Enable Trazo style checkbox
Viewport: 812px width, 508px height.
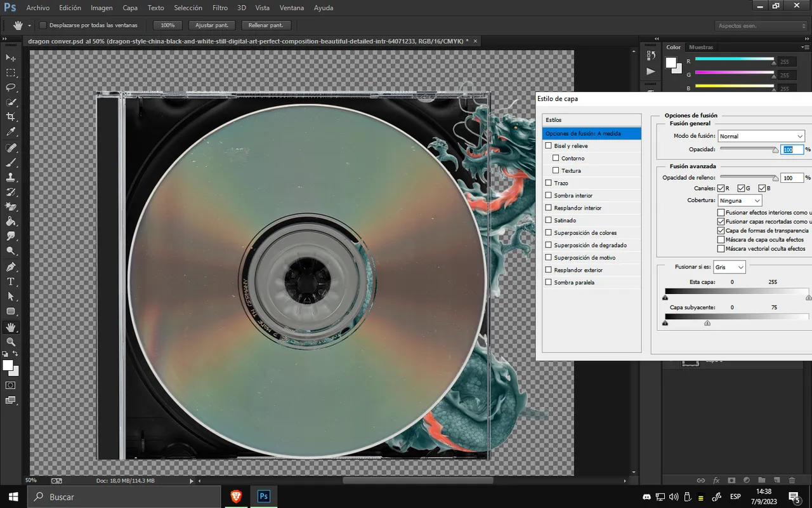[549, 183]
